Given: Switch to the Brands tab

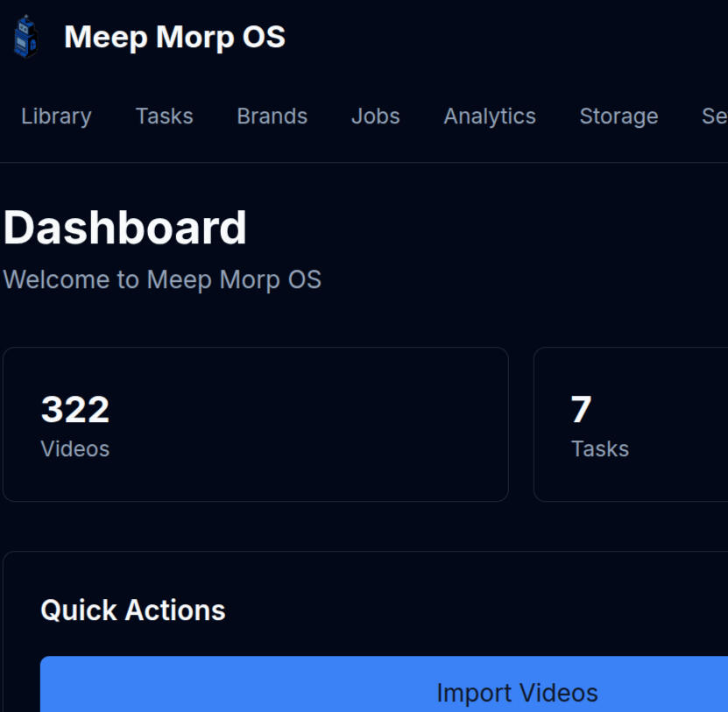Looking at the screenshot, I should tap(272, 116).
